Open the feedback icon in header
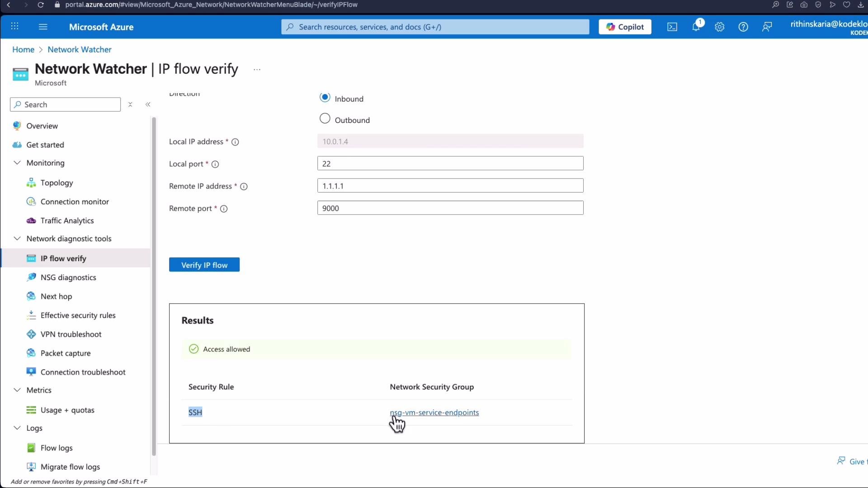 click(767, 27)
